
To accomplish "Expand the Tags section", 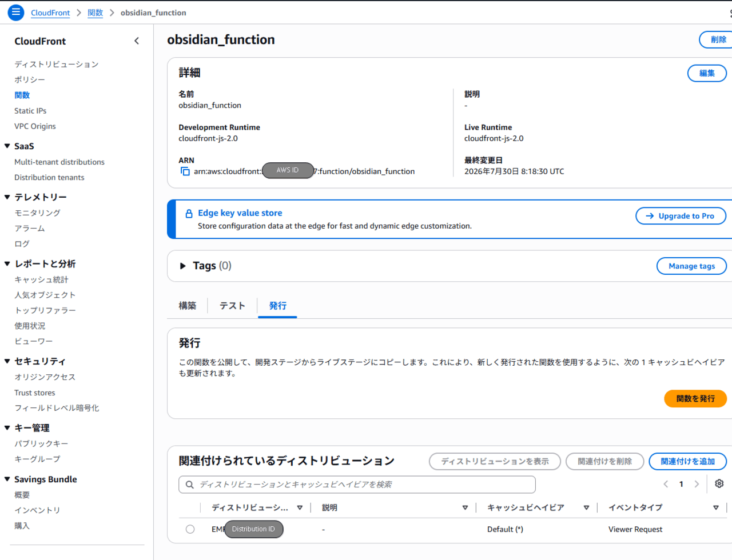I will pos(183,266).
